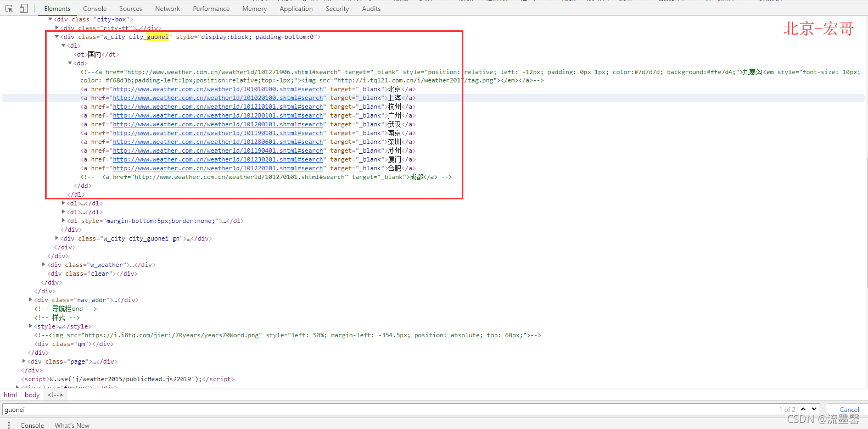Select the 成都 commented link row
Image resolution: width=868 pixels, height=429 pixels.
click(x=266, y=177)
